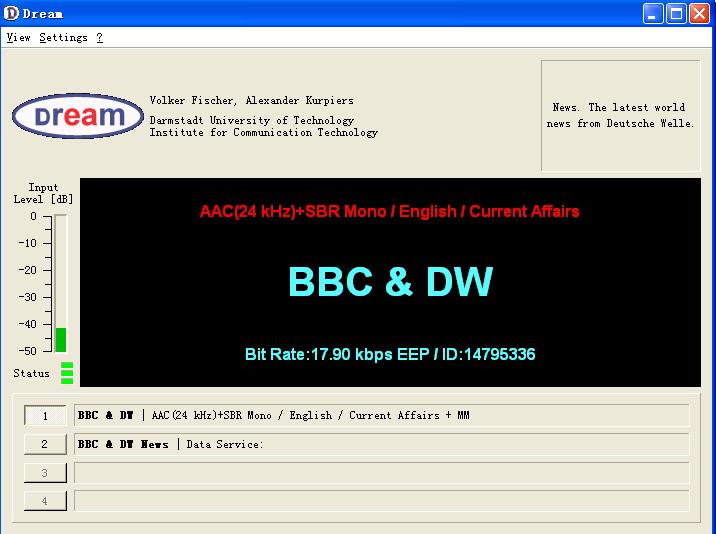Viewport: 716px width, 534px height.
Task: Minimize the Dream window
Action: [653, 13]
